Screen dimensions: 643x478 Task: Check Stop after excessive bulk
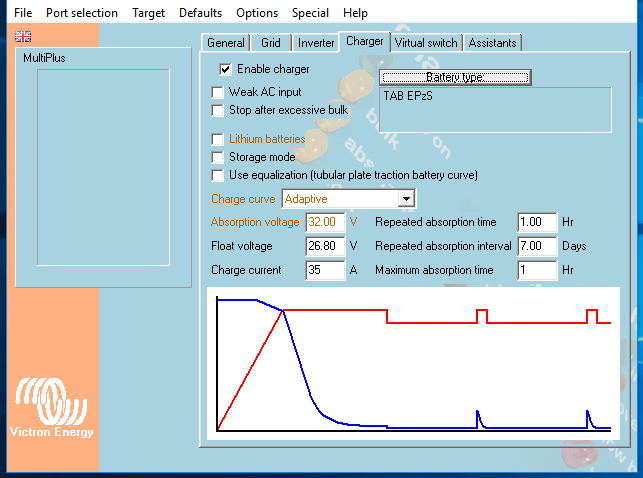(x=217, y=110)
